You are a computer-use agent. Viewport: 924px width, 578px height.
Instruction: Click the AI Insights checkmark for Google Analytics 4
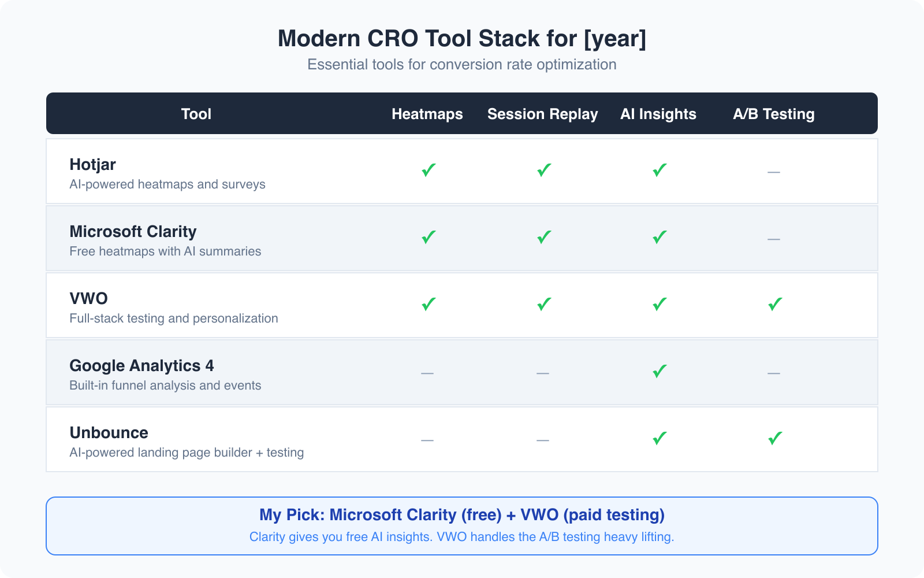click(658, 372)
